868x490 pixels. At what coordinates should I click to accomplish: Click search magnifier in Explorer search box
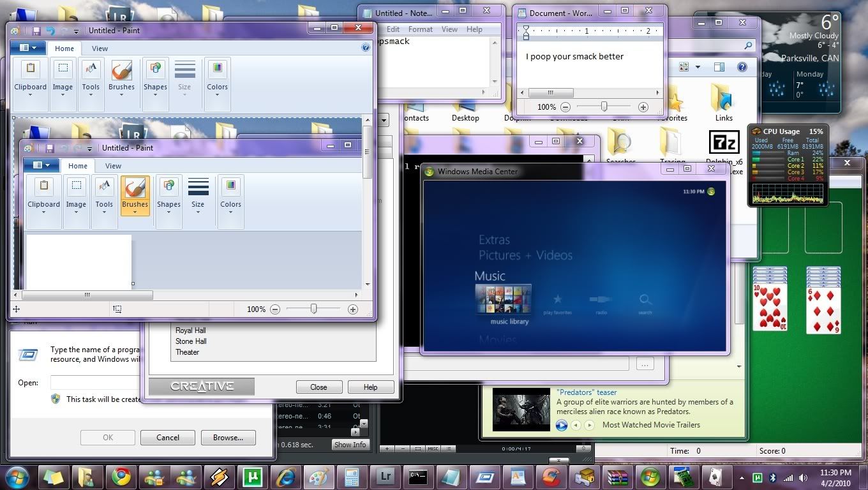748,46
